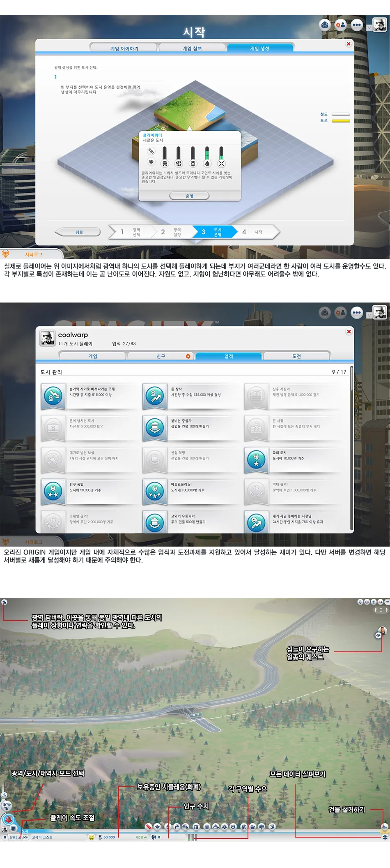Click the §50,000 simoleon balance
Screen dimensions: 390x868
(x=107, y=837)
